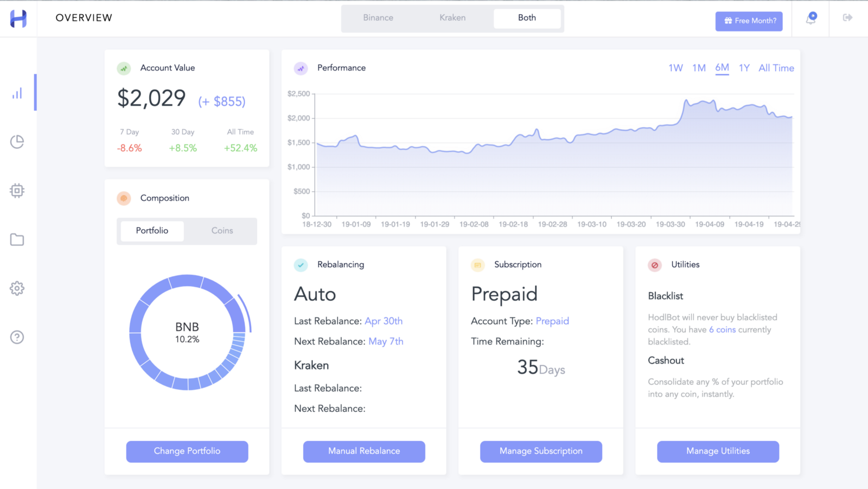Open the folder sidebar icon

click(x=17, y=239)
